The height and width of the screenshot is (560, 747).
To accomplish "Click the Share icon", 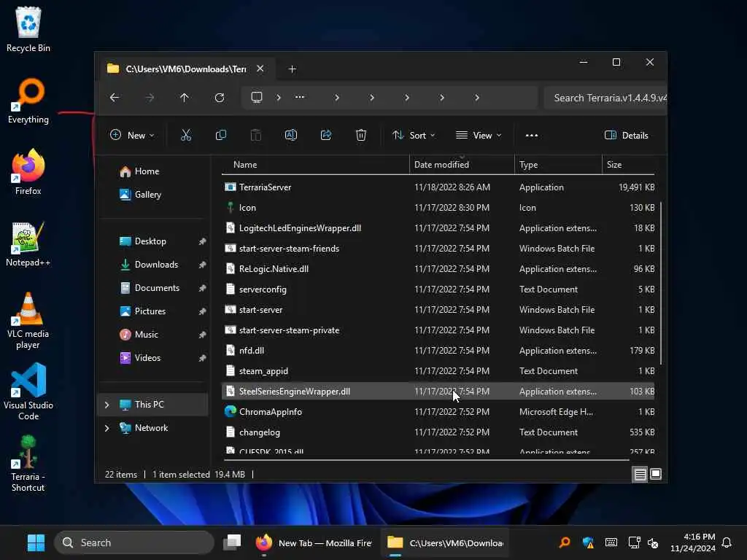I will pos(326,135).
